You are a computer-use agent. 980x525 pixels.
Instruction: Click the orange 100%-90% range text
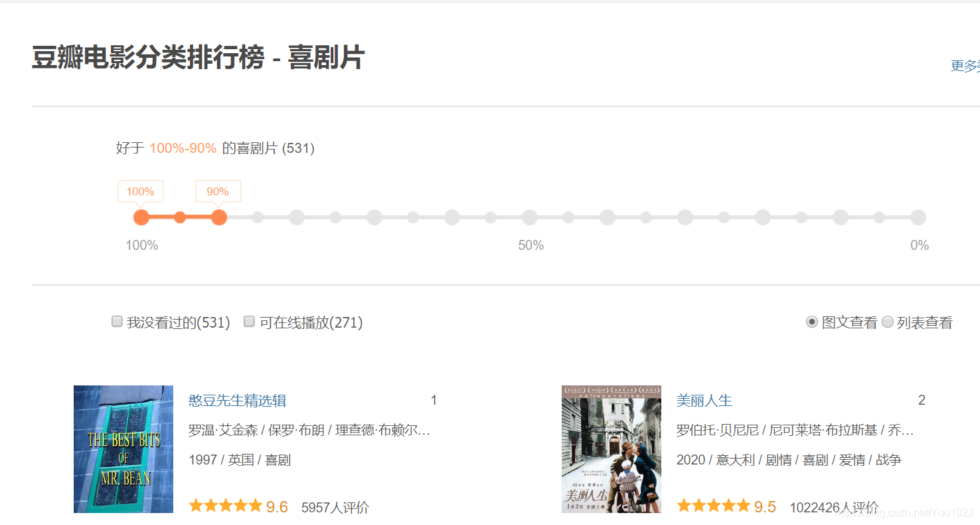point(183,148)
